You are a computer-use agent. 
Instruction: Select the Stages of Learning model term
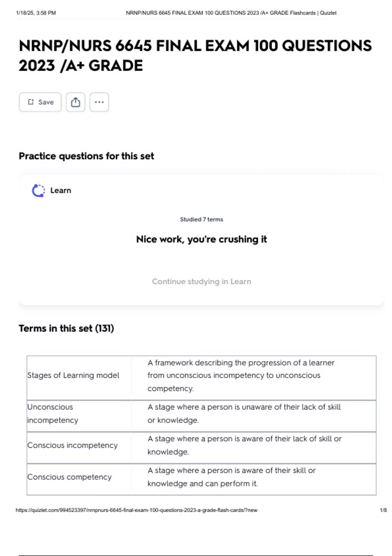tap(73, 375)
